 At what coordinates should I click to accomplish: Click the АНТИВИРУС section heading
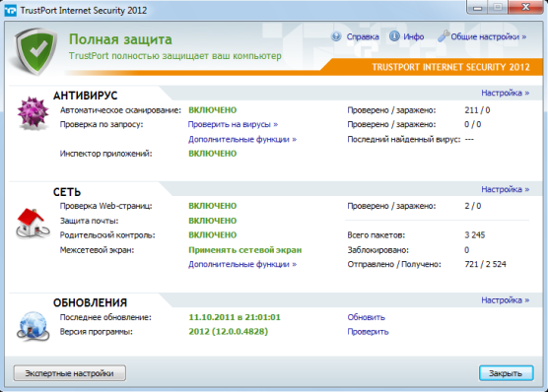pyautogui.click(x=86, y=96)
